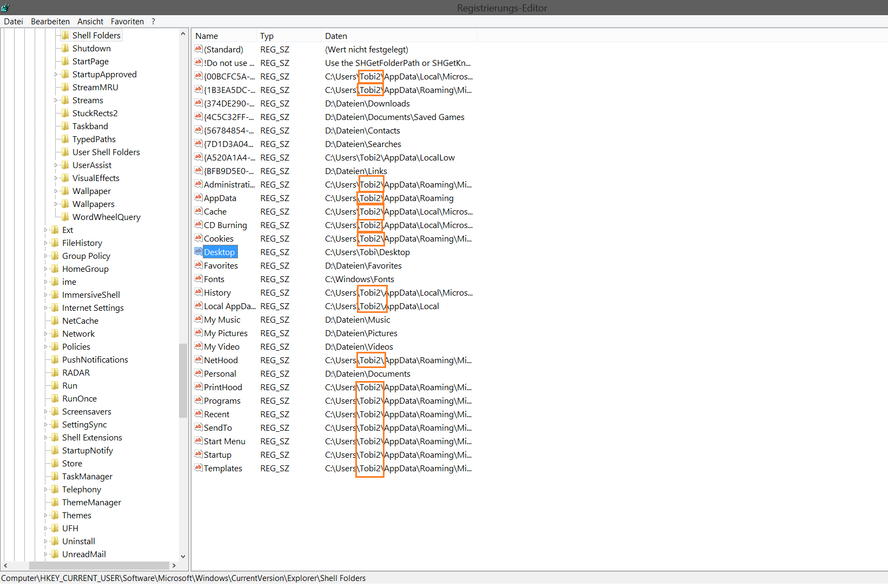Click the string icon beside Cookies entry

[198, 238]
